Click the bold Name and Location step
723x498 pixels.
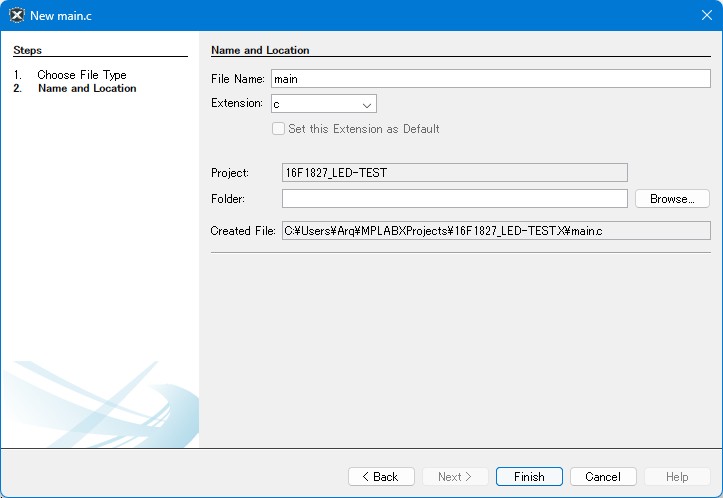(x=87, y=88)
